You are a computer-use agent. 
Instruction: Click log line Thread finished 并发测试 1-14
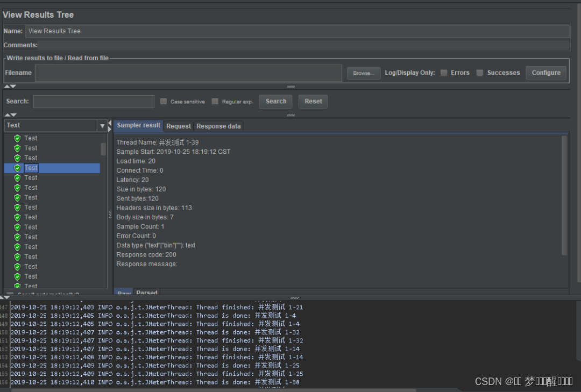[x=157, y=357]
